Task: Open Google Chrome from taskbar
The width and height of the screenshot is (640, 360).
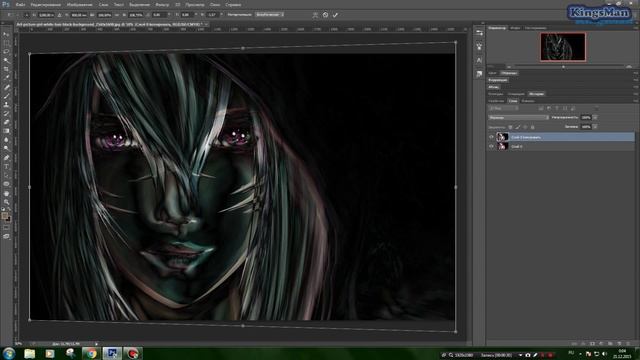Action: point(91,353)
